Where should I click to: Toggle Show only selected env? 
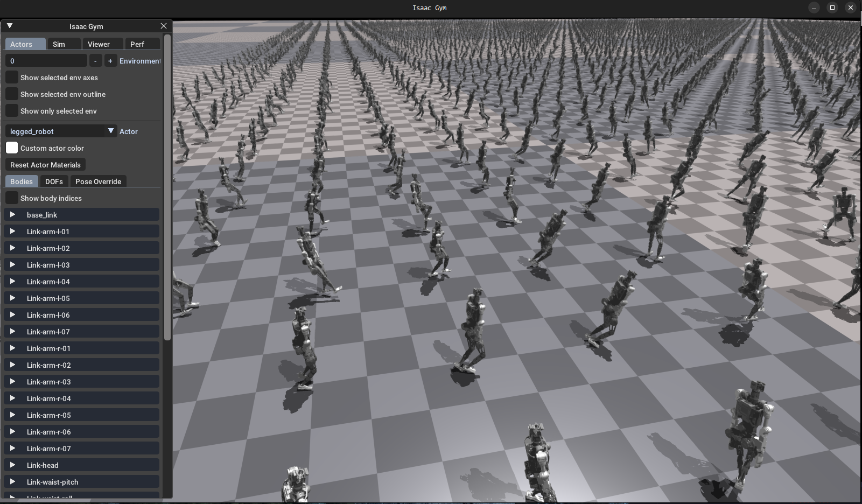(x=12, y=111)
